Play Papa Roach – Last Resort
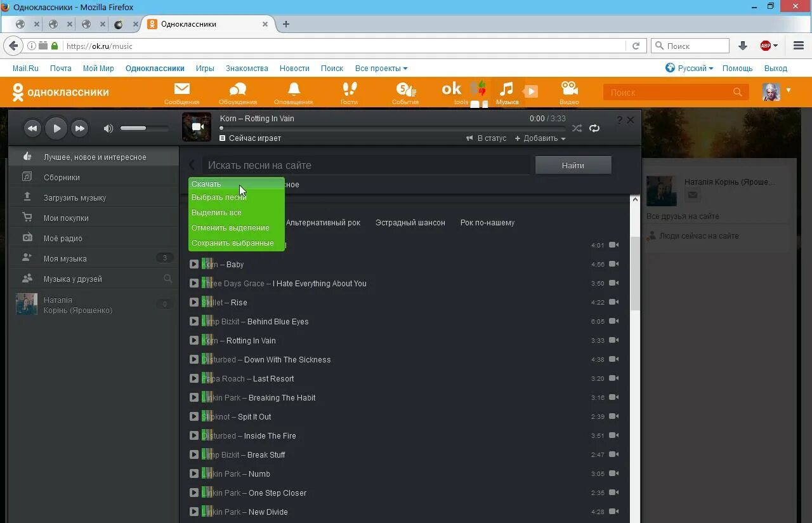812x523 pixels. click(194, 378)
